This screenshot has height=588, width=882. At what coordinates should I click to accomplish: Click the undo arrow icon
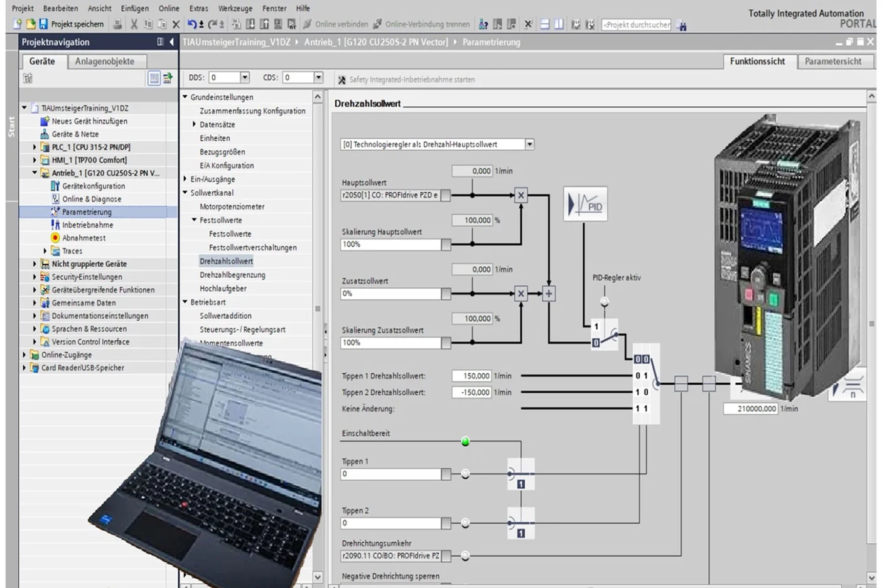tap(192, 24)
